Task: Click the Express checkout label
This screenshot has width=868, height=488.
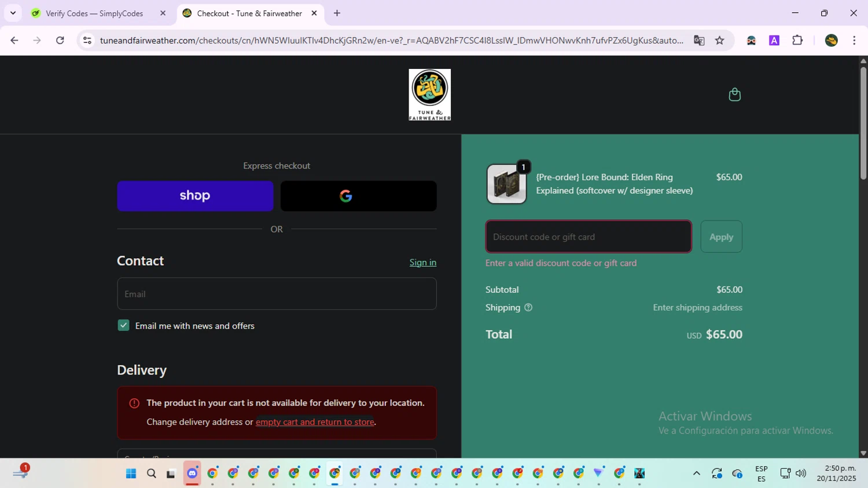Action: 277,166
